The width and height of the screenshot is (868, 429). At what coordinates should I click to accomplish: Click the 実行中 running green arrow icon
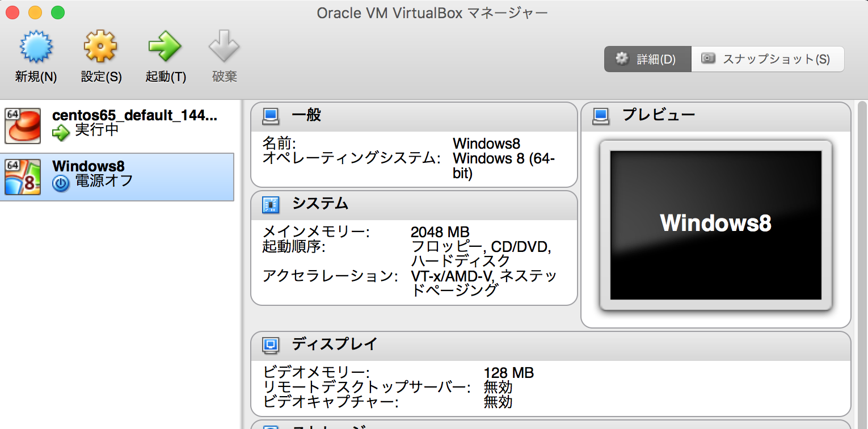point(61,133)
